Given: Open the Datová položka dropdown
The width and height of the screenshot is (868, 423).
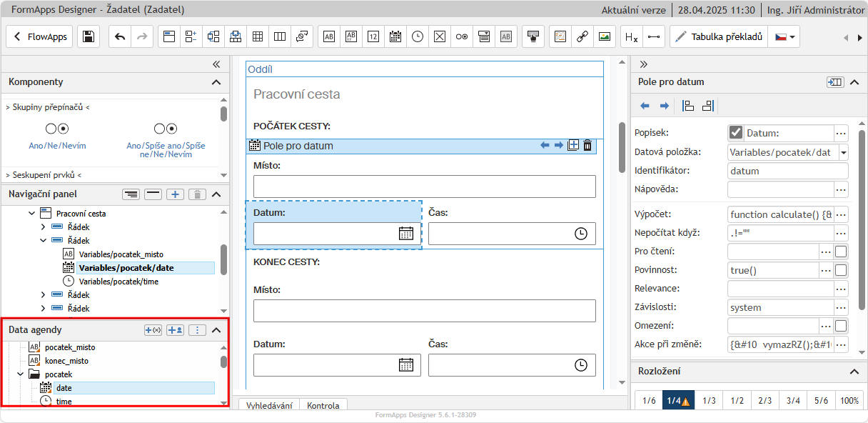Looking at the screenshot, I should (x=844, y=152).
